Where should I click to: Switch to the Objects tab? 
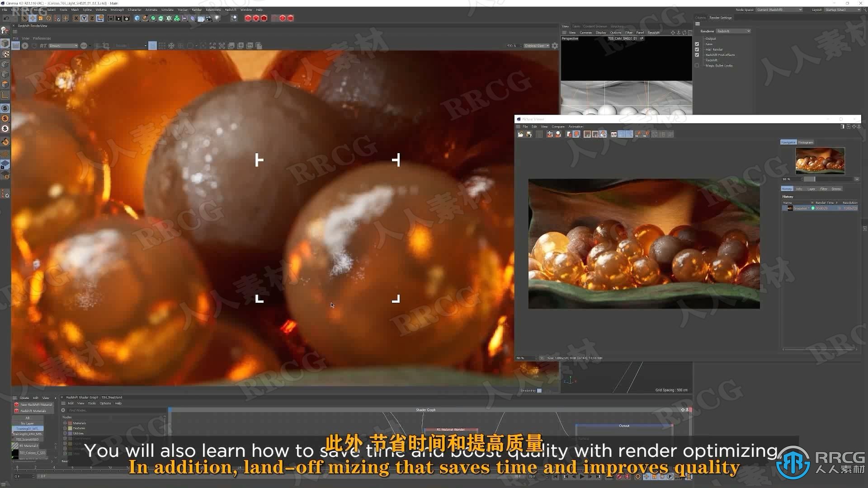click(700, 18)
